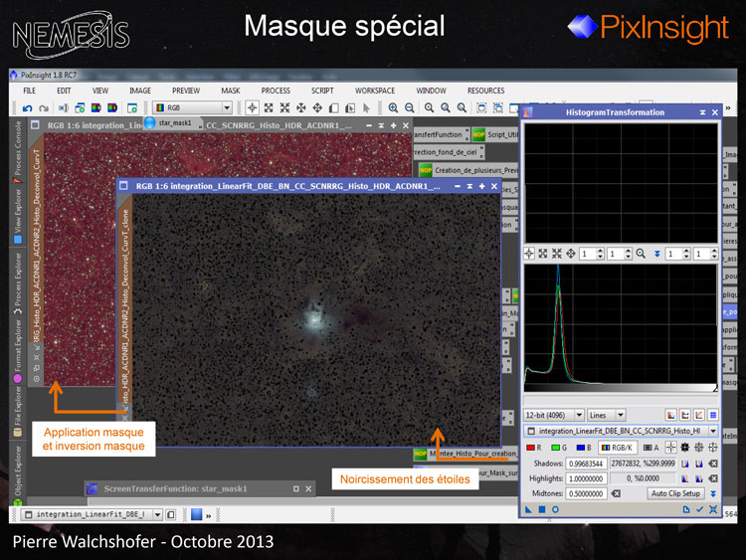This screenshot has height=560, width=746.
Task: Click the pointer arrow tool in main toolbar
Action: pyautogui.click(x=366, y=108)
